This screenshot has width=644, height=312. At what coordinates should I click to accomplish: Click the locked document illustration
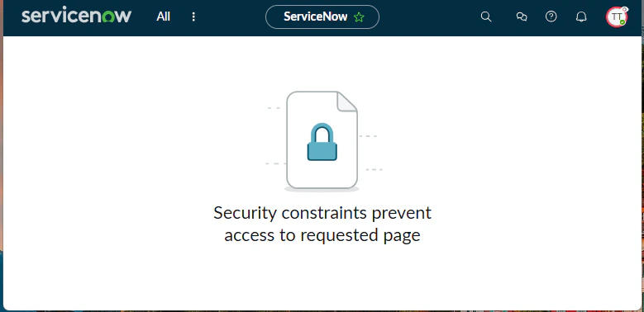(x=322, y=141)
